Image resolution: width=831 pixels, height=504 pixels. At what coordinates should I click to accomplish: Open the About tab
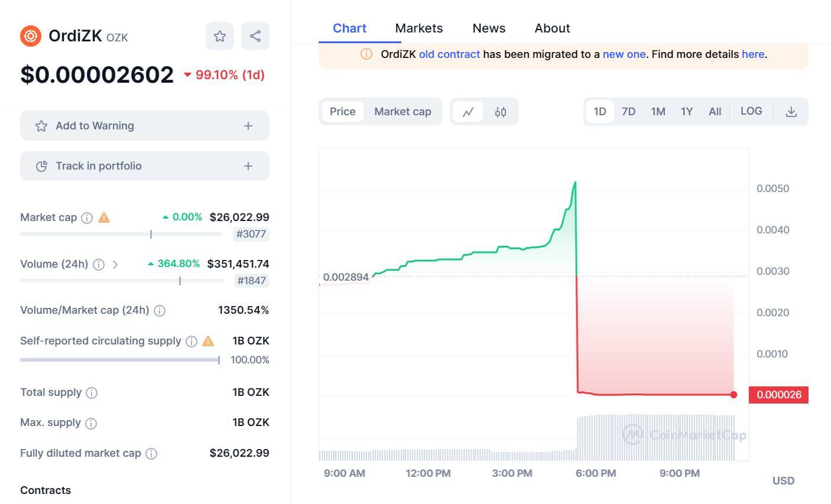pos(553,28)
